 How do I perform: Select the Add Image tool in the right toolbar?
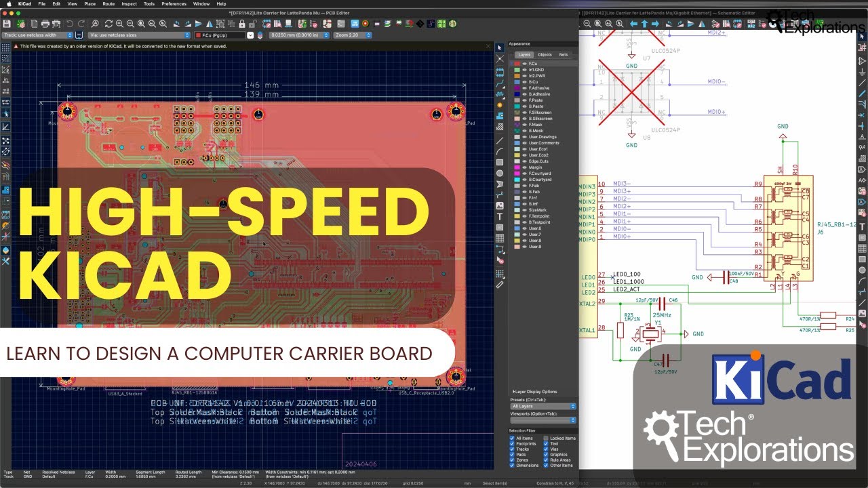500,205
